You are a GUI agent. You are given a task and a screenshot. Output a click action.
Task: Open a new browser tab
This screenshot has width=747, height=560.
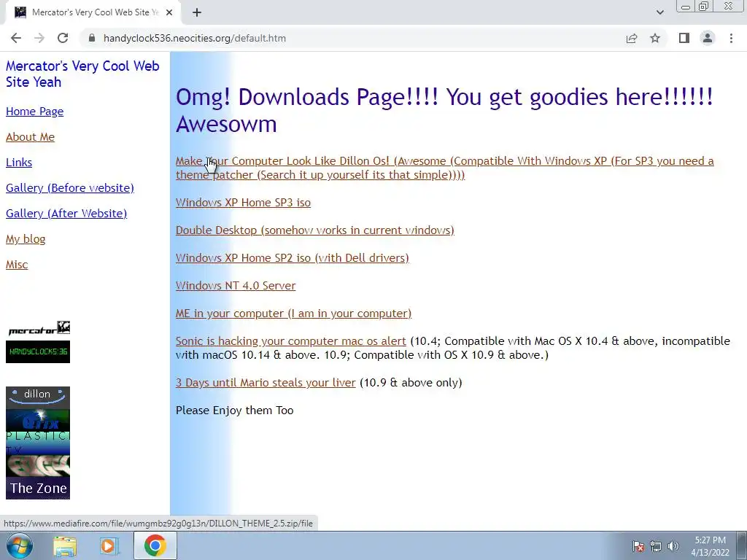coord(197,12)
